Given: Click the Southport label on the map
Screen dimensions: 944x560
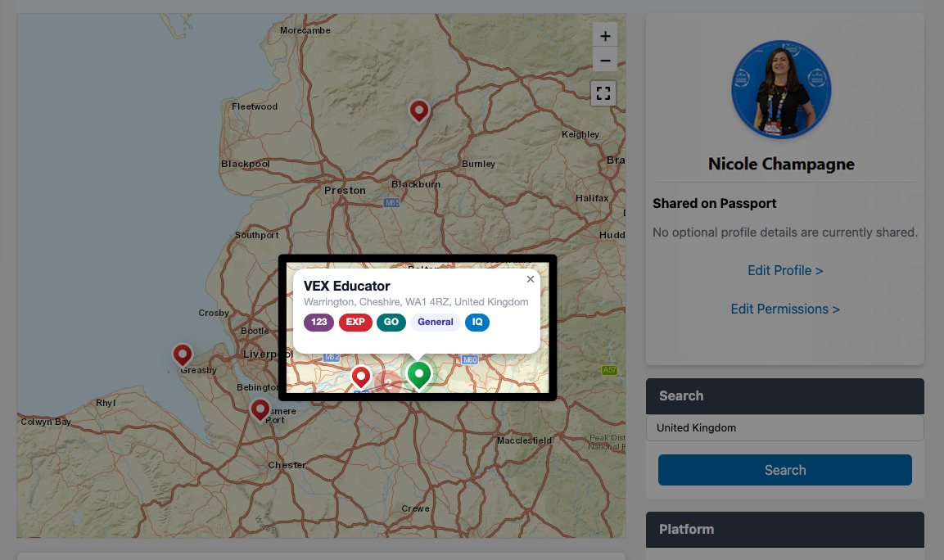Looking at the screenshot, I should coord(256,235).
